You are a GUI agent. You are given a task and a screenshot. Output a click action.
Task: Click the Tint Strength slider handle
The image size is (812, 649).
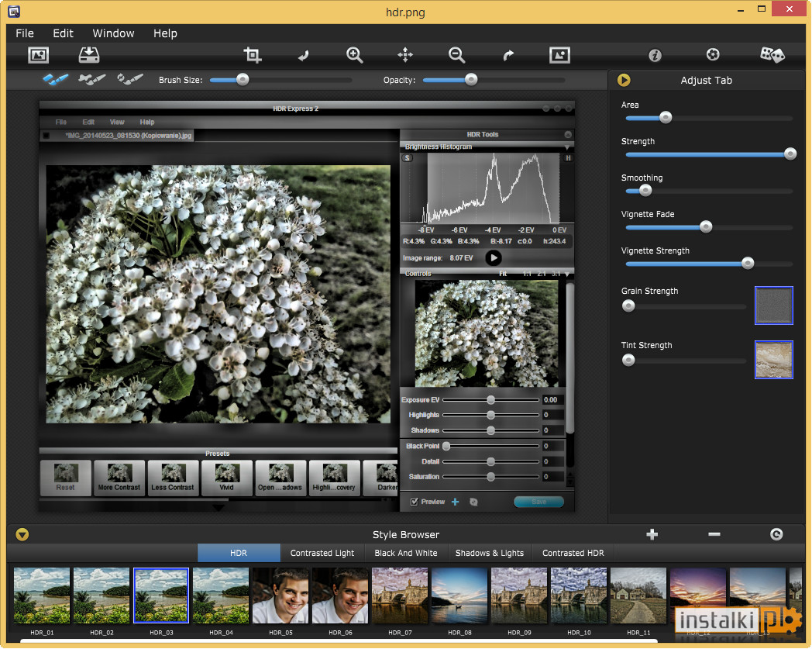[628, 360]
